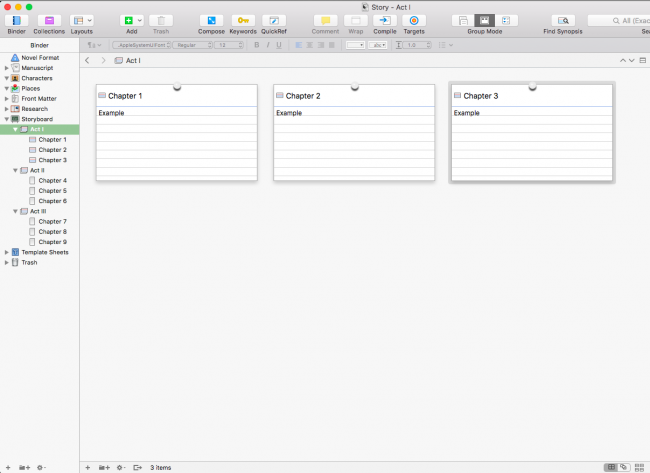The width and height of the screenshot is (650, 473).
Task: Open Compile from the toolbar
Action: 385,20
